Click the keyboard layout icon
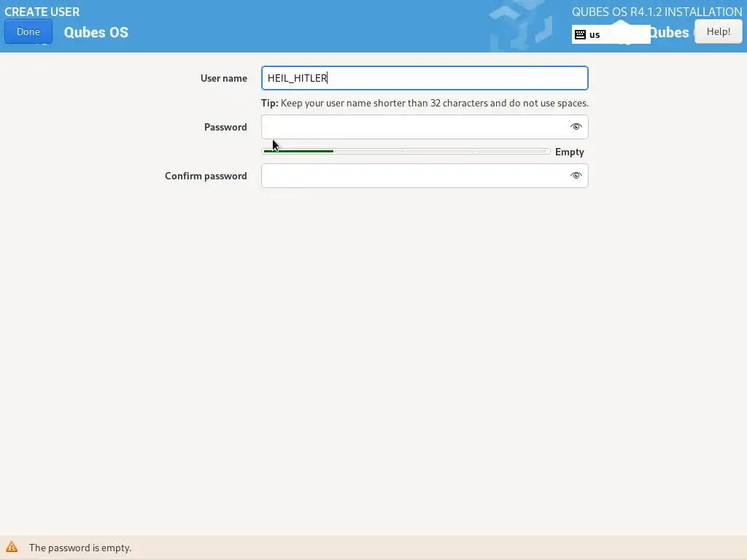 tap(580, 34)
